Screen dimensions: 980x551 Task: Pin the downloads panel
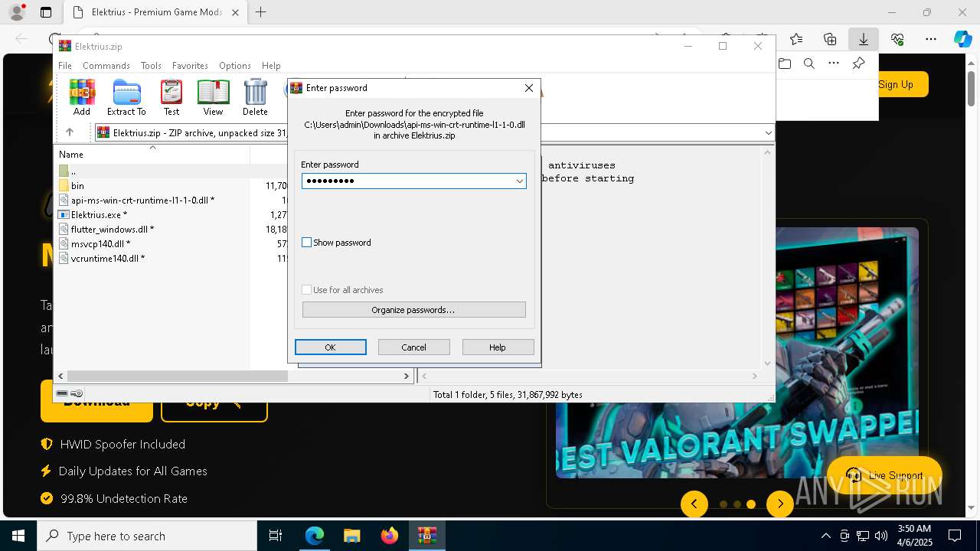[x=858, y=64]
